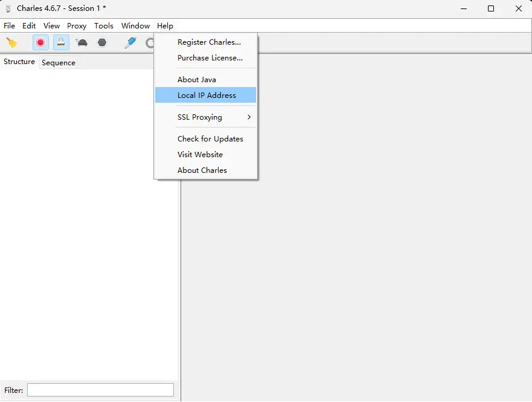Open the Proxy menu
532x402 pixels.
(x=77, y=26)
